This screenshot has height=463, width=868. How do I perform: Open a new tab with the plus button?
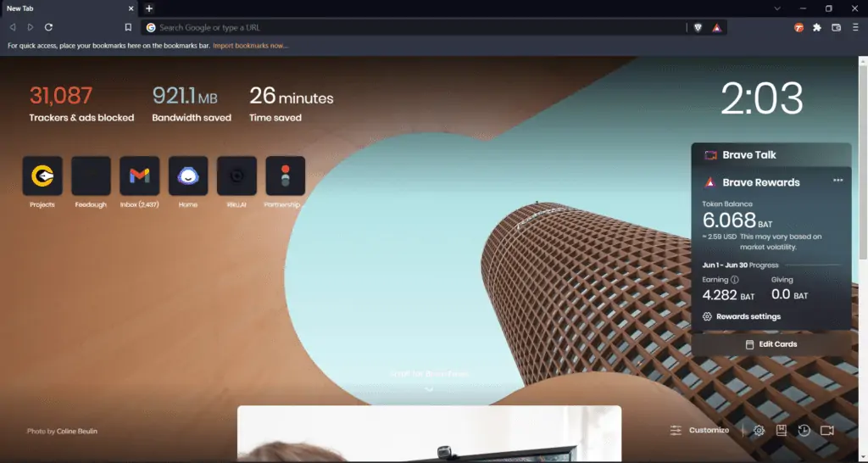149,8
